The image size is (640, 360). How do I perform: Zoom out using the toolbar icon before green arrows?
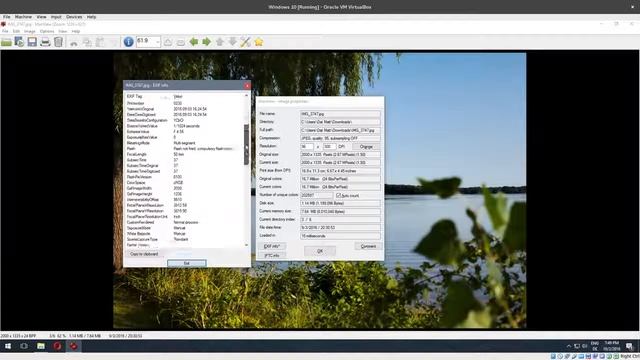point(181,42)
